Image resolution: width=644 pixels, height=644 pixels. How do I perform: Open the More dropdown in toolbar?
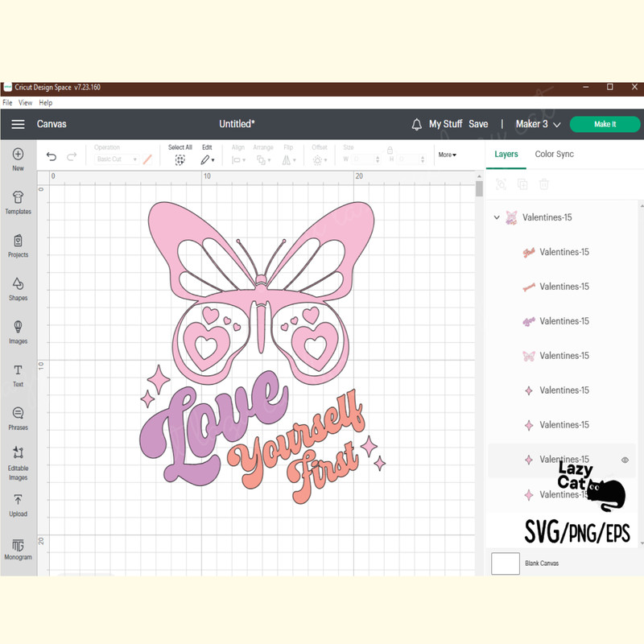[448, 155]
